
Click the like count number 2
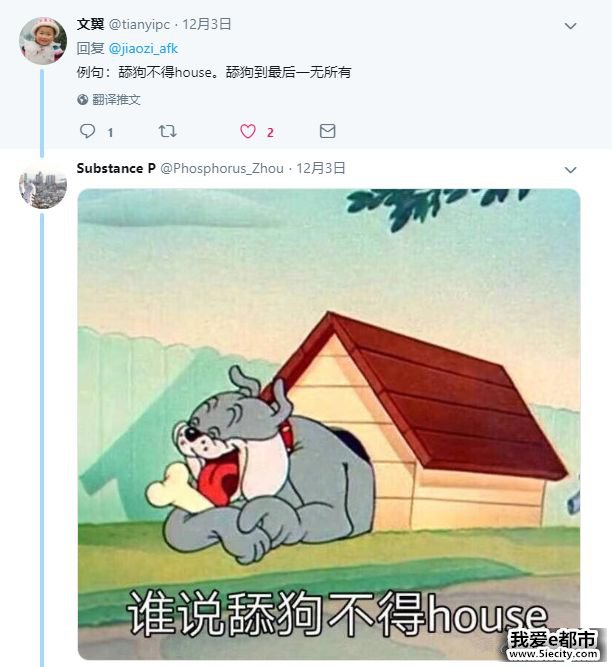click(270, 133)
